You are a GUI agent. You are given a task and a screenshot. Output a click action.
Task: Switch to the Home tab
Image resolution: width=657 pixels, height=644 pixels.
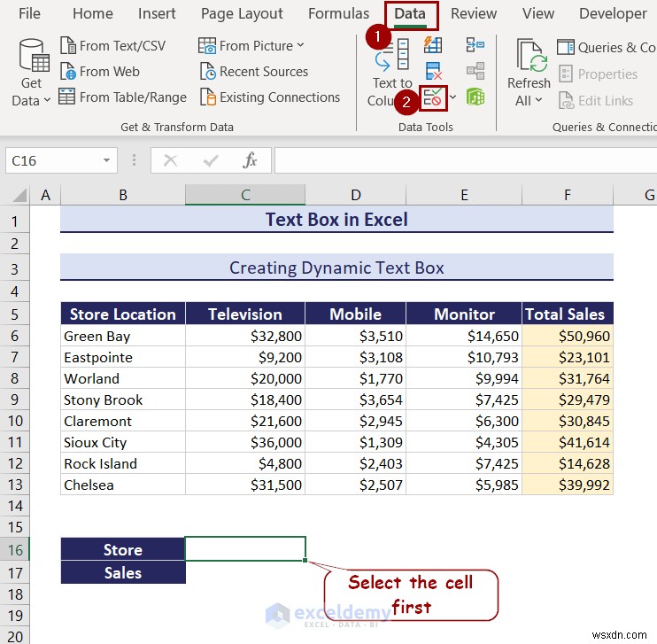click(93, 13)
